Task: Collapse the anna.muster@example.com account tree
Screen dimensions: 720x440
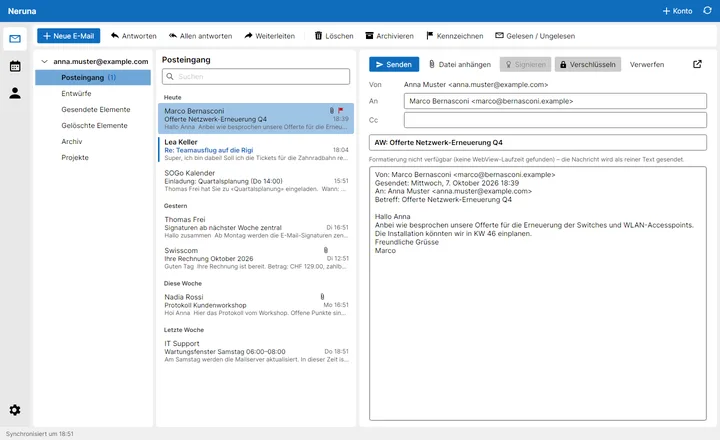Action: click(45, 61)
